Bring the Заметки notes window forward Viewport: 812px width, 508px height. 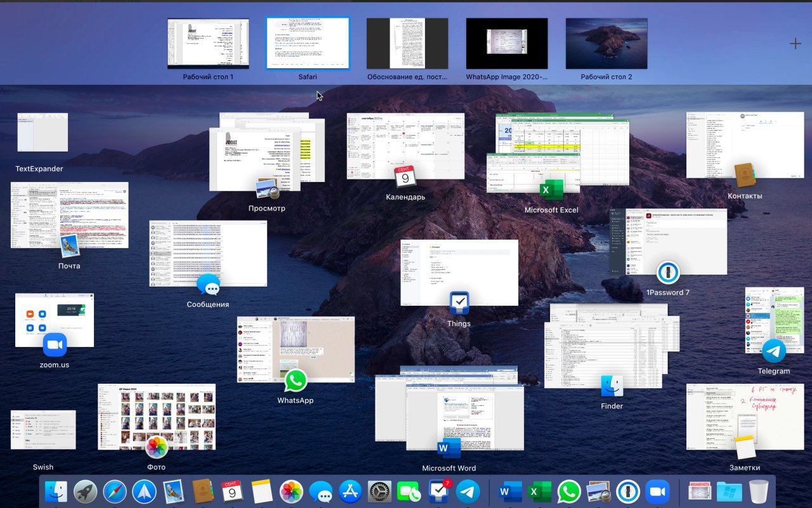[745, 416]
